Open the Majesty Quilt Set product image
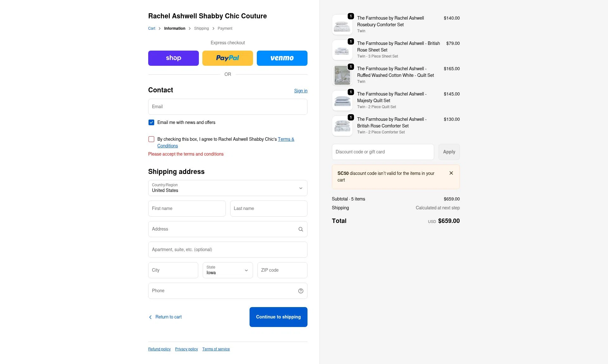This screenshot has height=364, width=608. point(342,101)
